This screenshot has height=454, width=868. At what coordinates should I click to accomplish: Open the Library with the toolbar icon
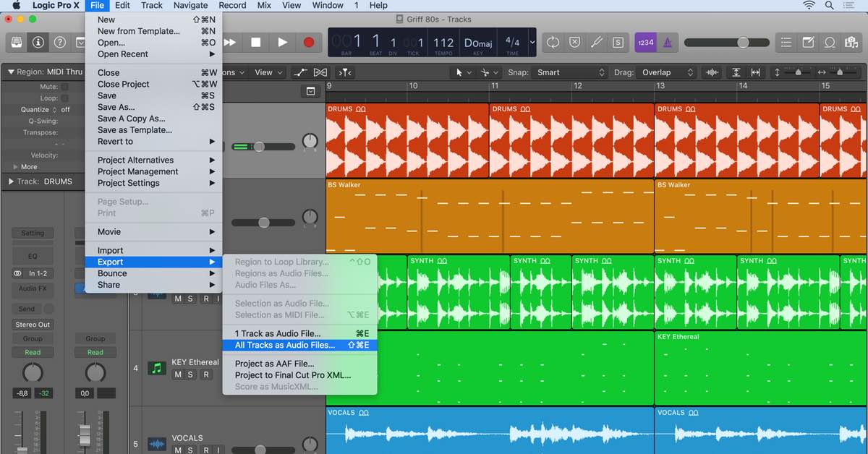pos(16,42)
